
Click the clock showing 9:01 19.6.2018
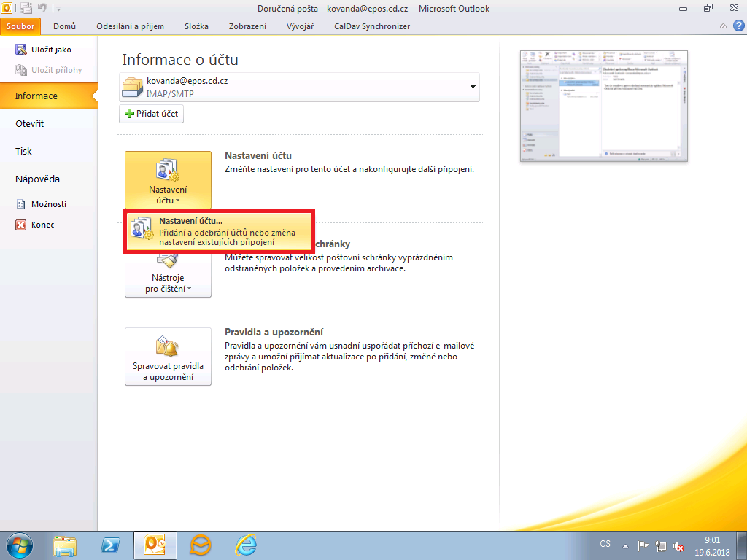[712, 546]
